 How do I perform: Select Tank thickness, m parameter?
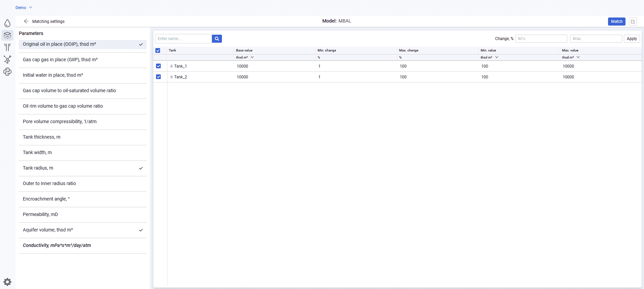point(83,137)
